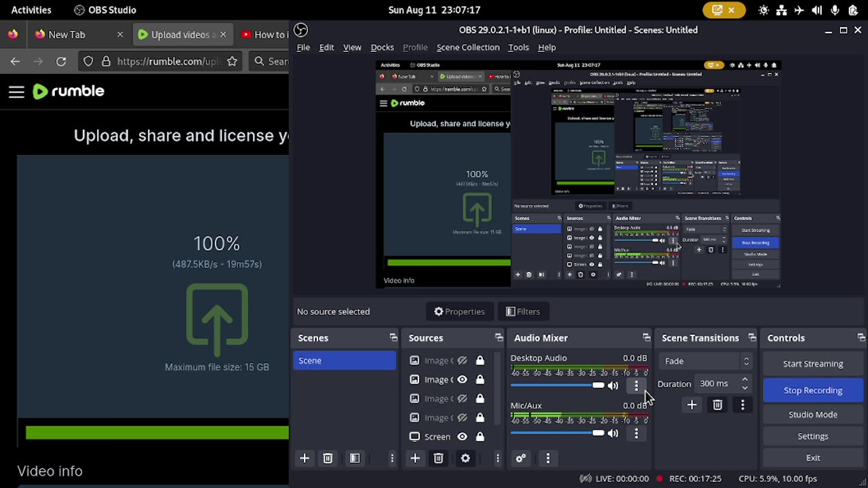The image size is (868, 488).
Task: Adjust Mic/Aux volume slider
Action: (557, 432)
